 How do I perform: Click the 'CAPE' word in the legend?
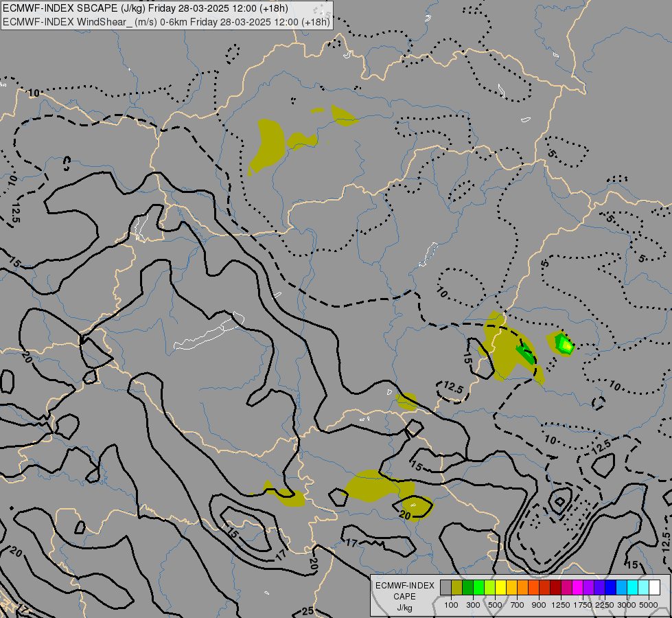[x=404, y=597]
